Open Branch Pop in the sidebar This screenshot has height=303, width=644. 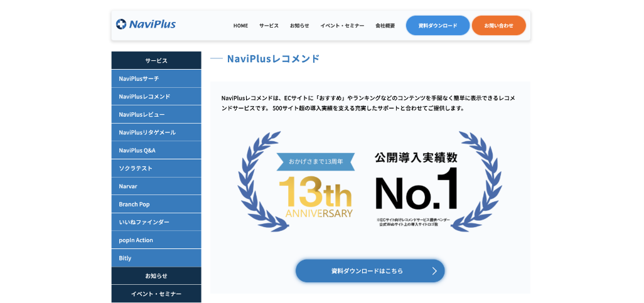tap(156, 204)
